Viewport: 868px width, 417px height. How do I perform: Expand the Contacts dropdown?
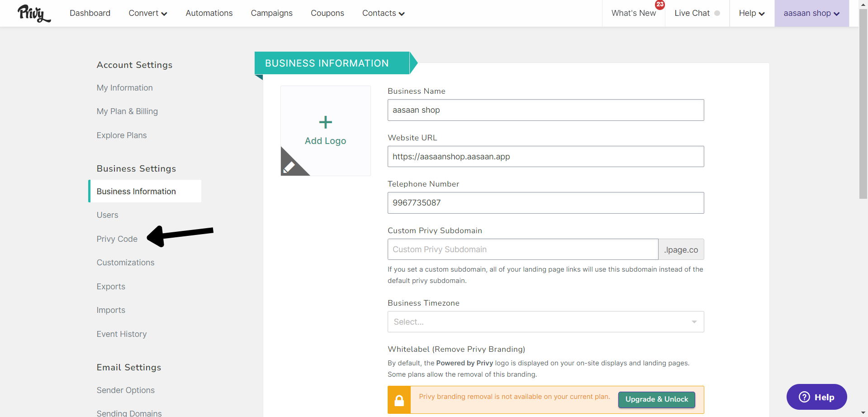pyautogui.click(x=384, y=13)
